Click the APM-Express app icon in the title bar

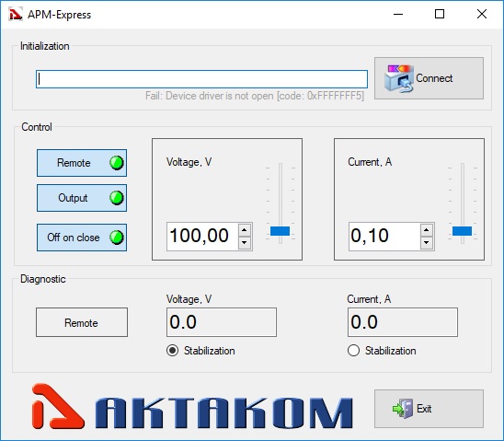16,15
